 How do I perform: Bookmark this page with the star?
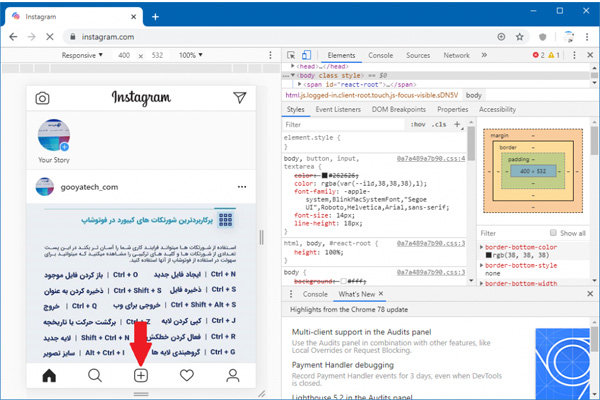[519, 37]
